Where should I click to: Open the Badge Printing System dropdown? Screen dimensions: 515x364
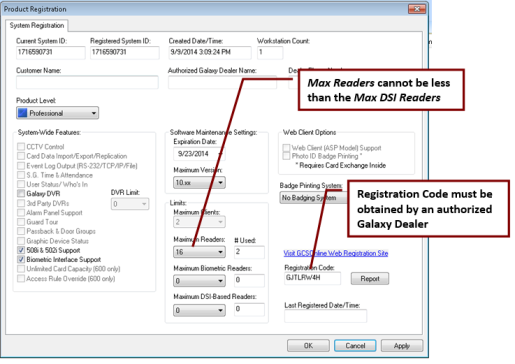tap(313, 198)
